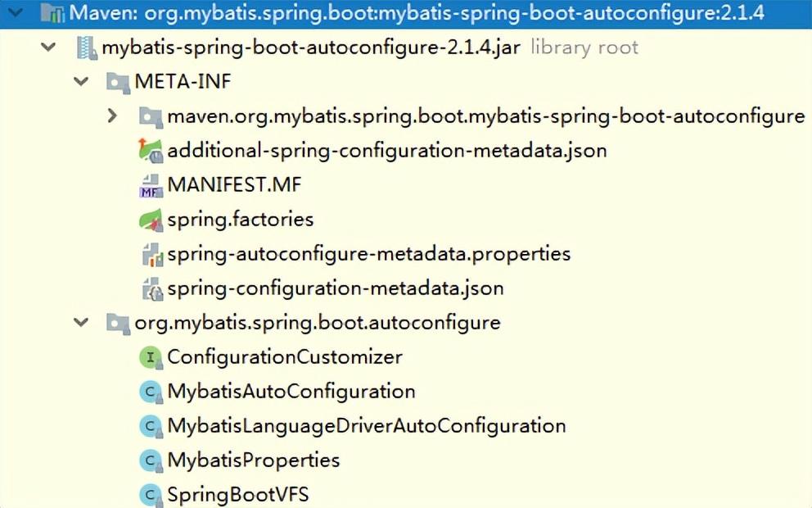Click the org.mybatis.spring.boot.autoconfigure package icon
Viewport: 812px width, 508px height.
118,324
